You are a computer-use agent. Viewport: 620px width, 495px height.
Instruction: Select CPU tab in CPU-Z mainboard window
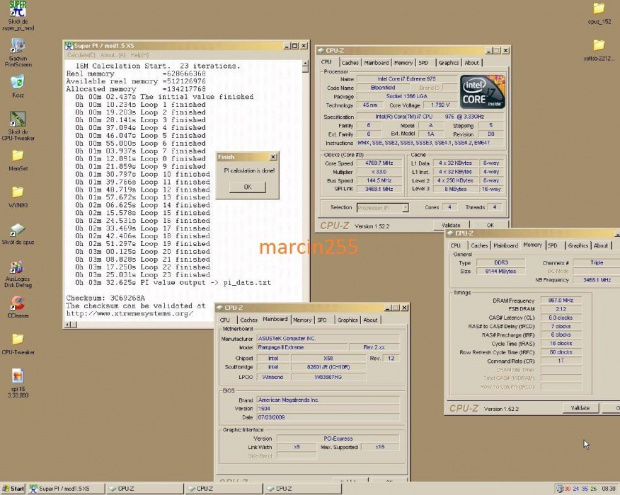pyautogui.click(x=225, y=320)
